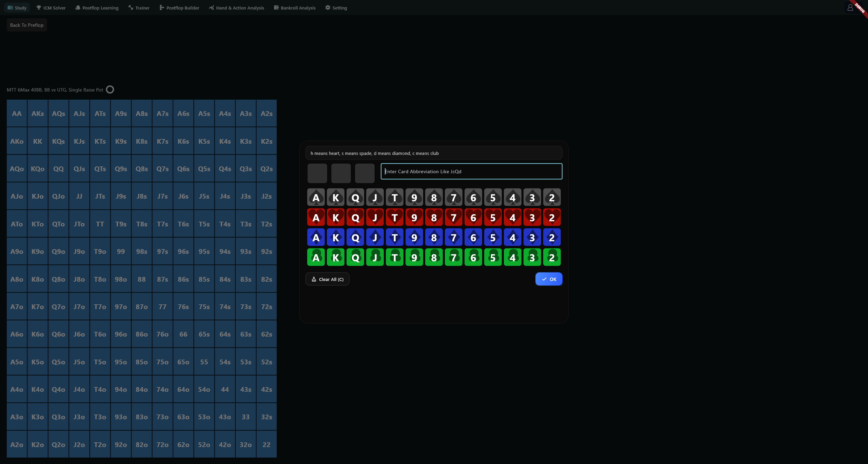Go to the Trainer tab

(139, 8)
